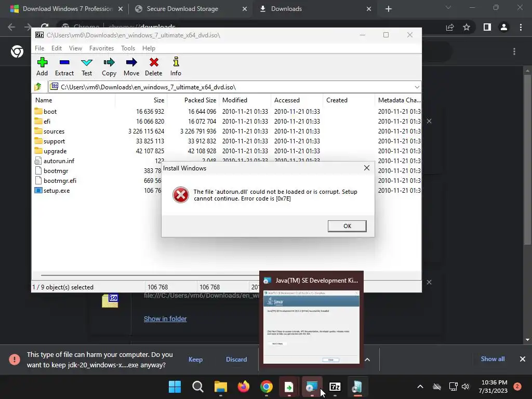Show hidden system tray icons
Image resolution: width=532 pixels, height=399 pixels.
(x=420, y=387)
